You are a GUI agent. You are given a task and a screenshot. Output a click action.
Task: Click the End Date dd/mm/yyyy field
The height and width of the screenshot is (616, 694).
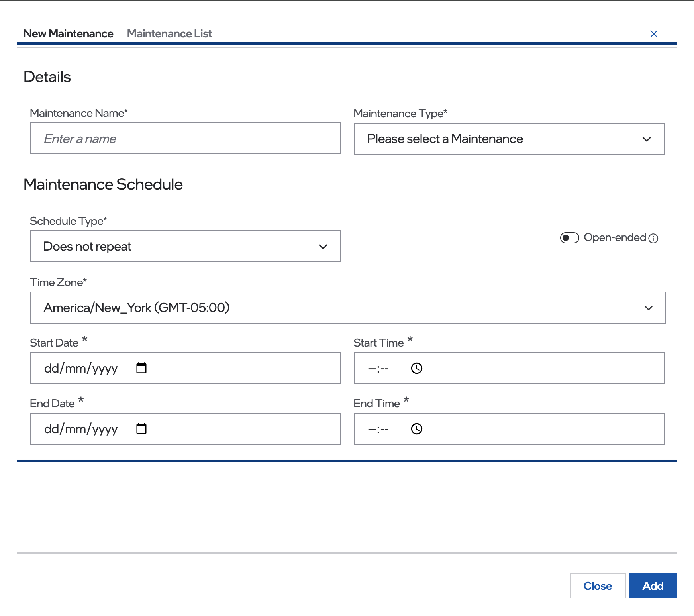[81, 429]
